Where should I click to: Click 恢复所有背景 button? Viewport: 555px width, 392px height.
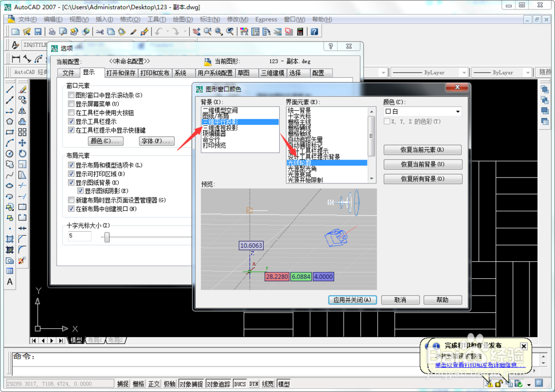point(422,179)
